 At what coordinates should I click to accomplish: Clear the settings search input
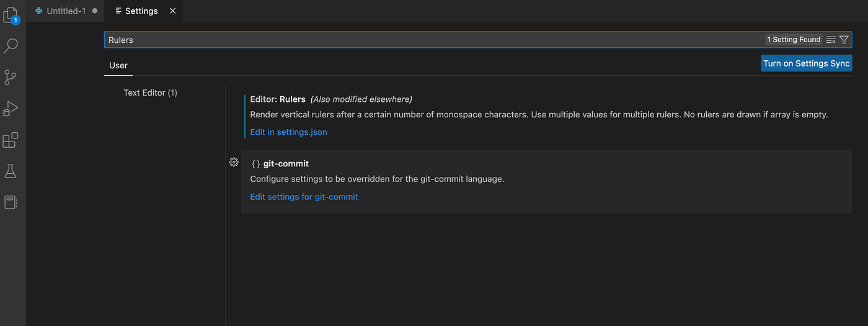831,40
